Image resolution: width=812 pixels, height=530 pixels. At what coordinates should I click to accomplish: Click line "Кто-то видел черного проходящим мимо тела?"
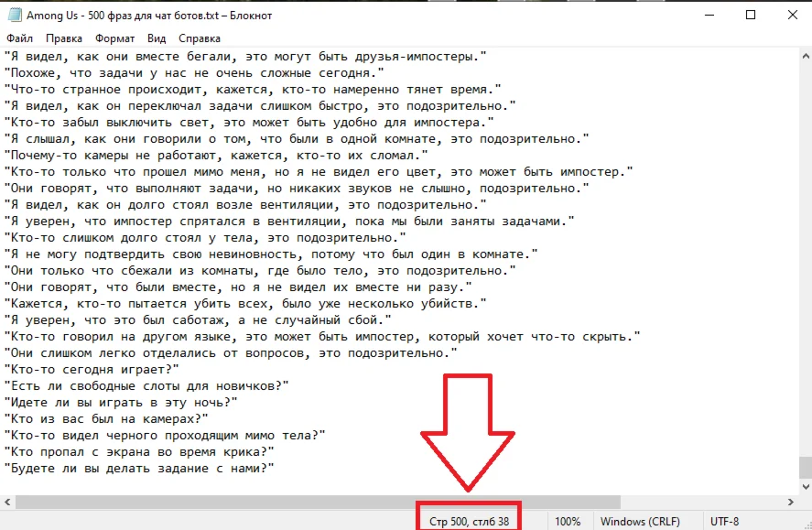point(165,436)
